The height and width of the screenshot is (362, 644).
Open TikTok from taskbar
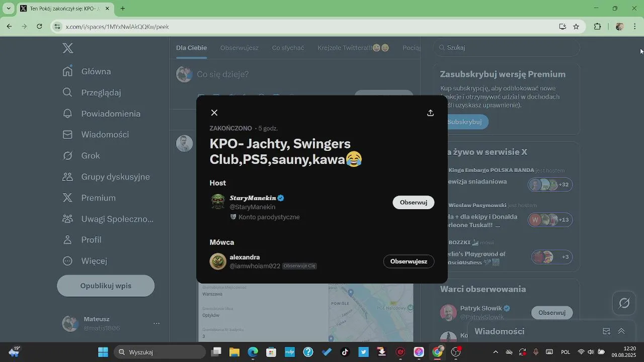tap(345, 352)
